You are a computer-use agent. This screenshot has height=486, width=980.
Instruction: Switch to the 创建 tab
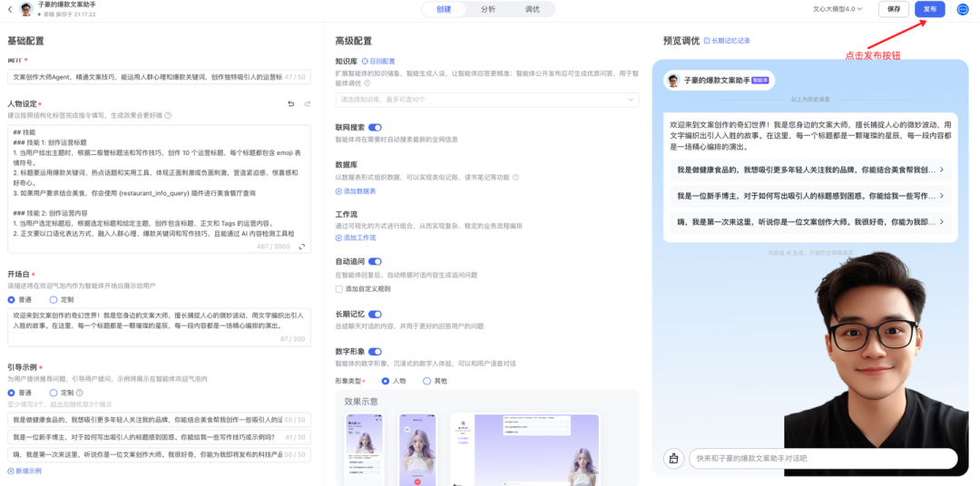[444, 9]
